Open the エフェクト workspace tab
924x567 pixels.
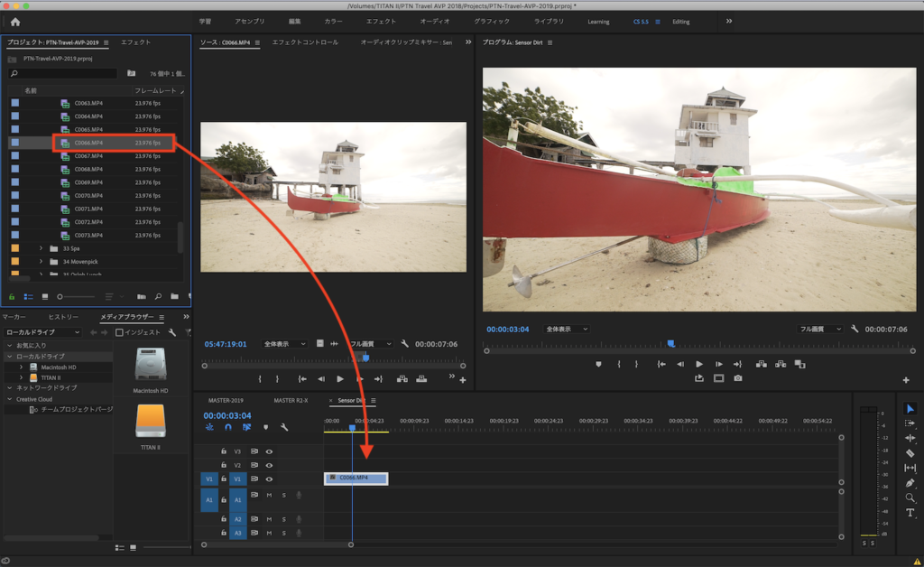pos(382,22)
